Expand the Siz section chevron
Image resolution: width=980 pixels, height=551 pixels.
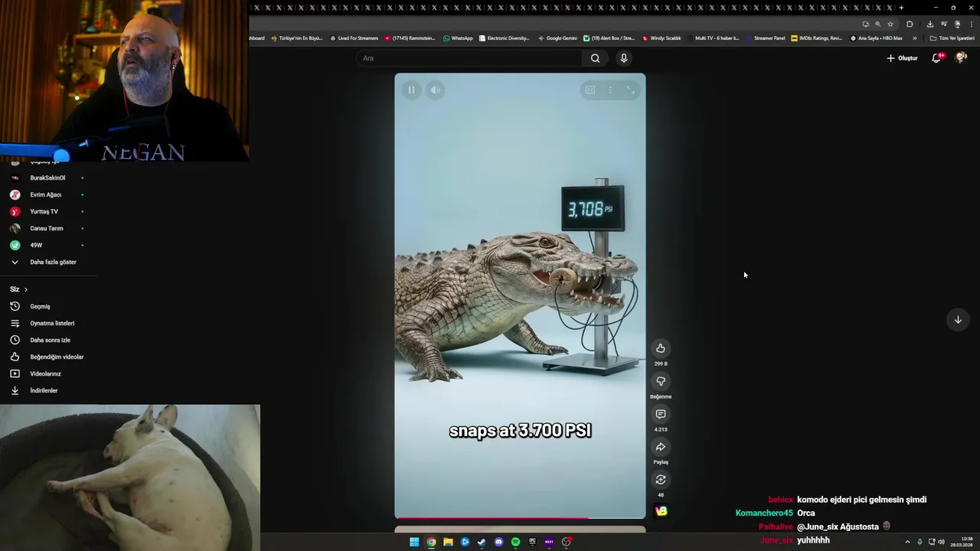point(25,289)
